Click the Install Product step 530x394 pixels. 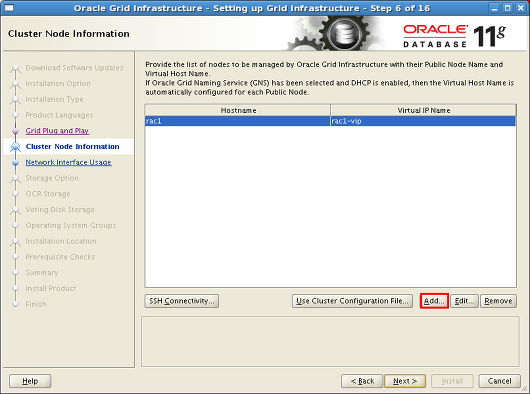(x=51, y=289)
